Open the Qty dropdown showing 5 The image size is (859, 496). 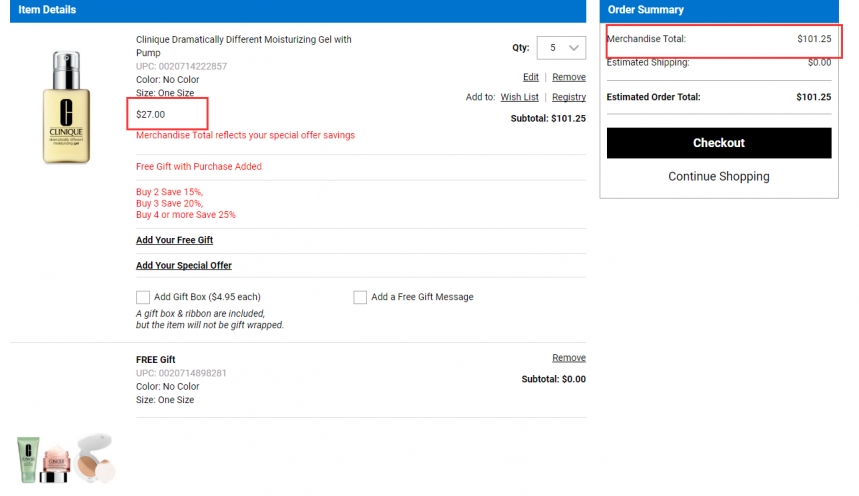click(x=561, y=48)
